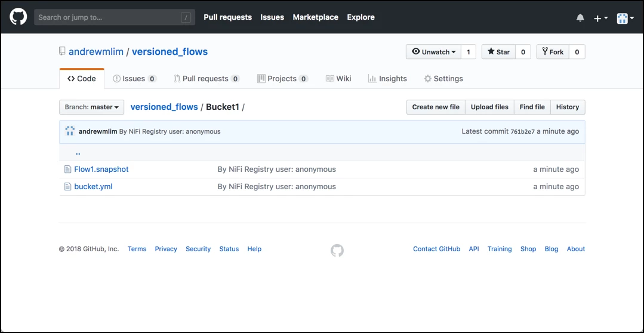The width and height of the screenshot is (644, 333).
Task: Go up via the parent directory link
Action: [78, 152]
